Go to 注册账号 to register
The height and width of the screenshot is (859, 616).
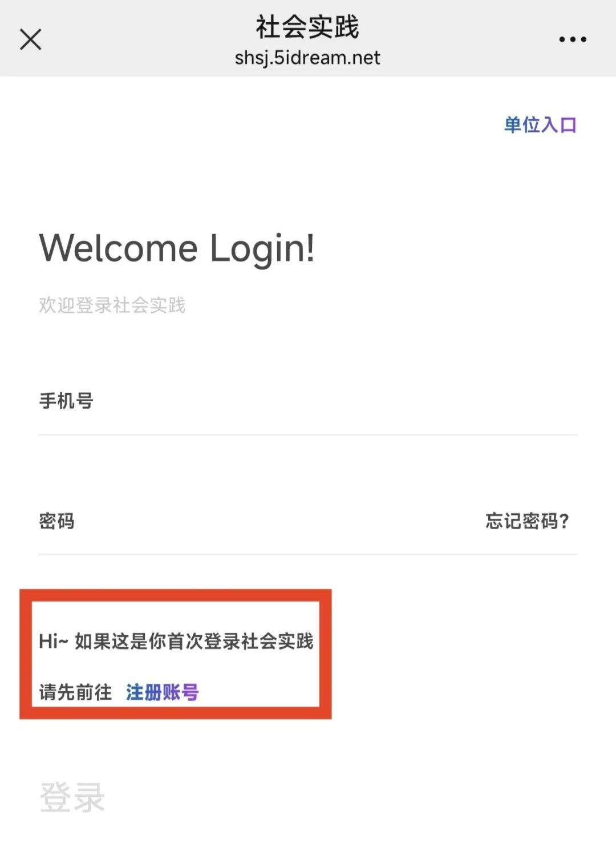click(162, 692)
